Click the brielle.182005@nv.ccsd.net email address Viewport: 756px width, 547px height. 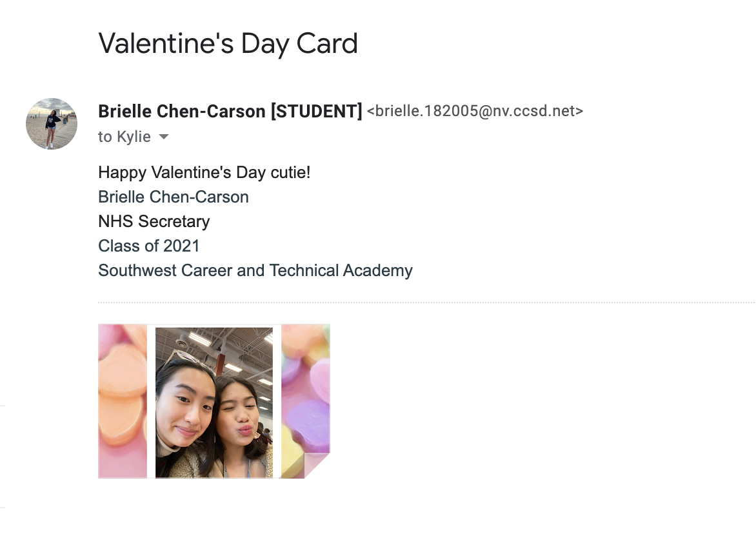click(x=475, y=111)
